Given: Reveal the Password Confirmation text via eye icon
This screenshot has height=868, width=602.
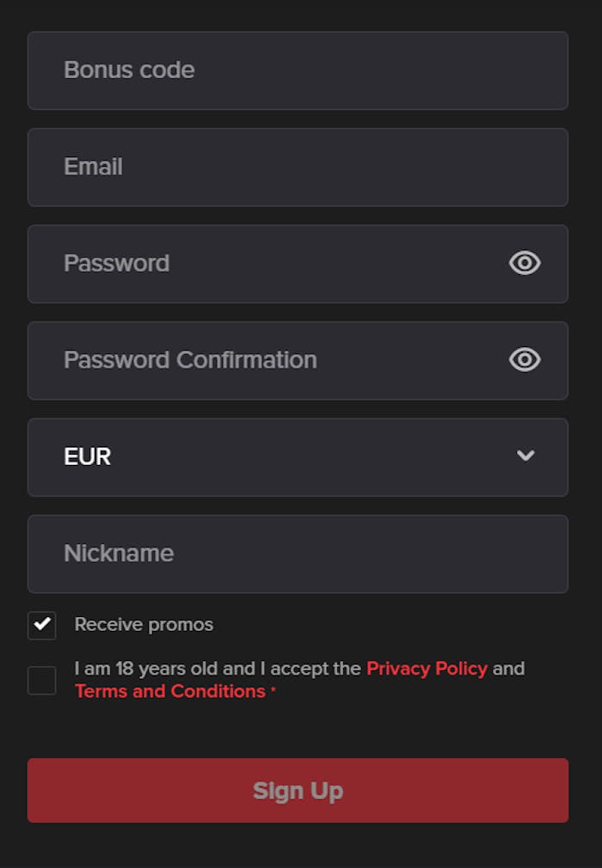Looking at the screenshot, I should click(525, 360).
